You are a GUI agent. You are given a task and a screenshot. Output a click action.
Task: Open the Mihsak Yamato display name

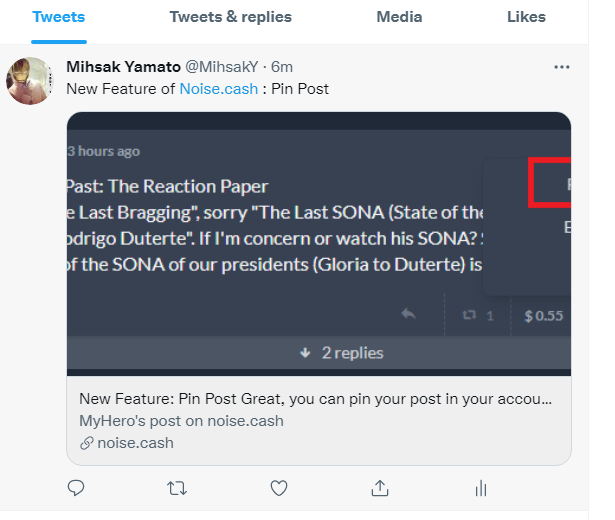pyautogui.click(x=123, y=67)
